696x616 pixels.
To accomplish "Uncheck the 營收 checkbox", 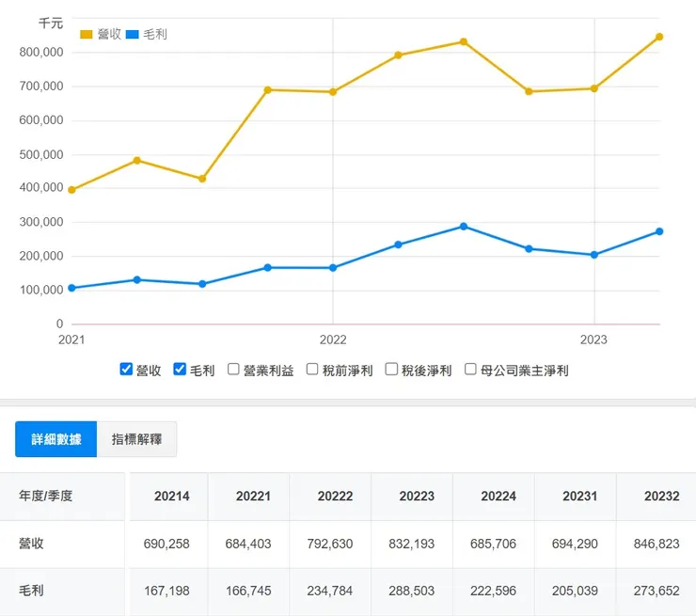I will (126, 369).
